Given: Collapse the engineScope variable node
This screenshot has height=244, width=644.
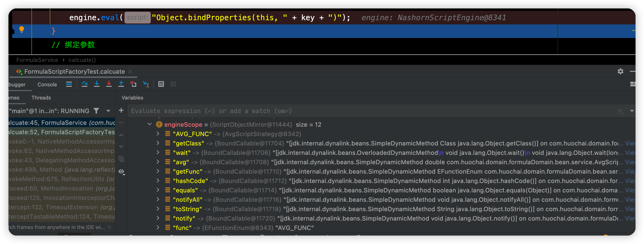Looking at the screenshot, I should coord(150,124).
